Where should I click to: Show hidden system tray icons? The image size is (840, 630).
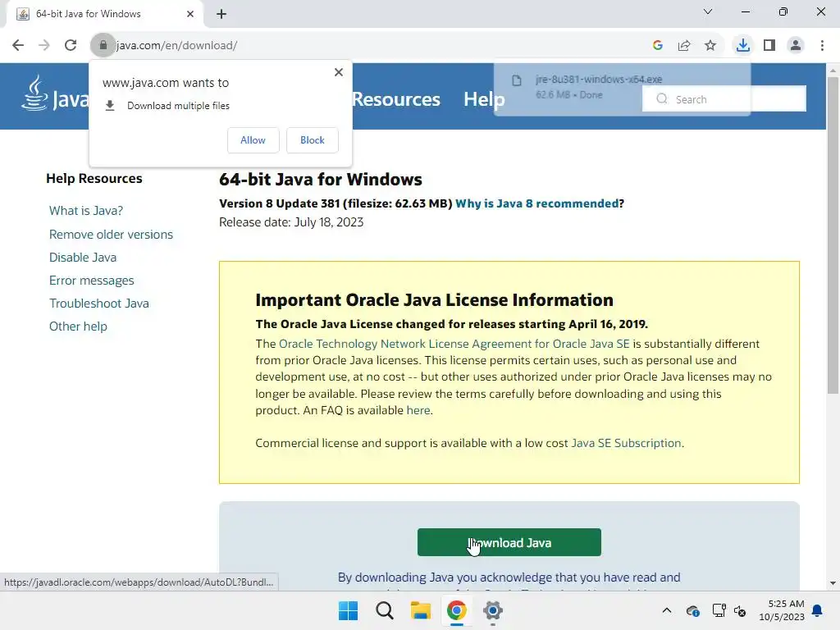[666, 610]
